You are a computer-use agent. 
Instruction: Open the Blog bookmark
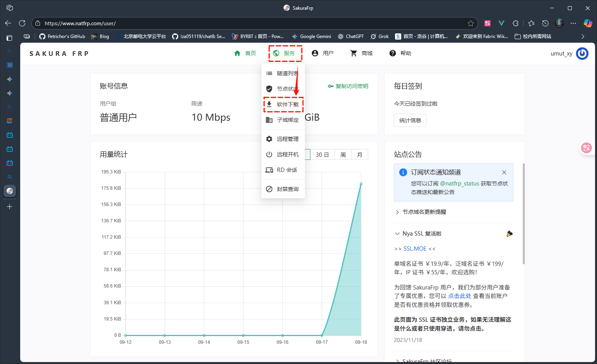pos(100,36)
